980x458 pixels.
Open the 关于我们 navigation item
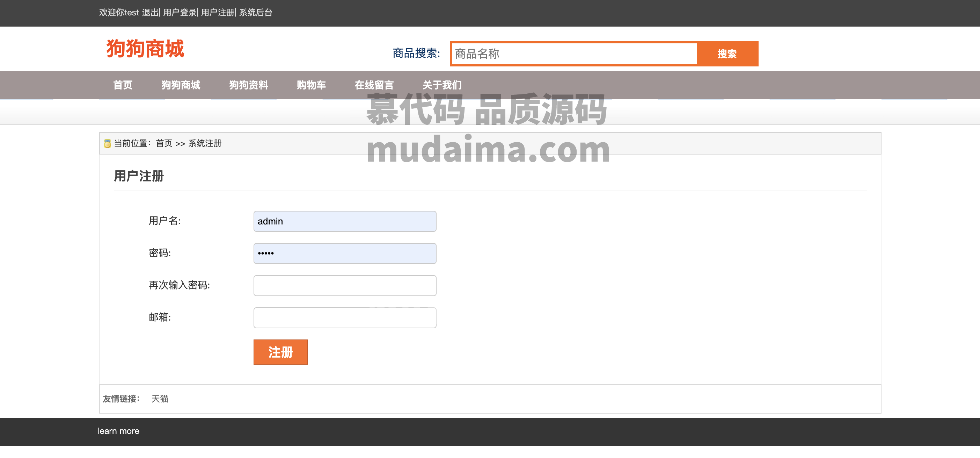click(442, 85)
